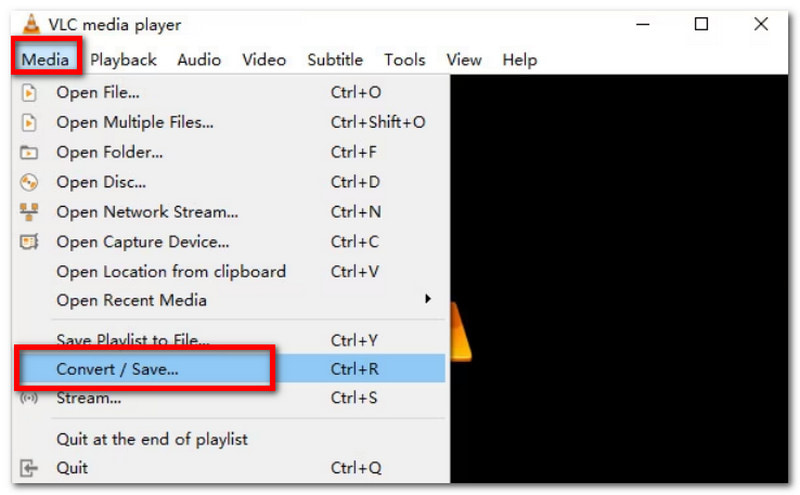Open the Video menu
800x495 pixels.
pos(264,60)
